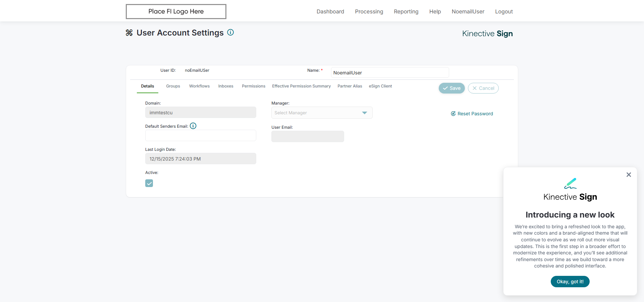Open the Reporting menu
Image resolution: width=644 pixels, height=302 pixels.
pyautogui.click(x=406, y=11)
